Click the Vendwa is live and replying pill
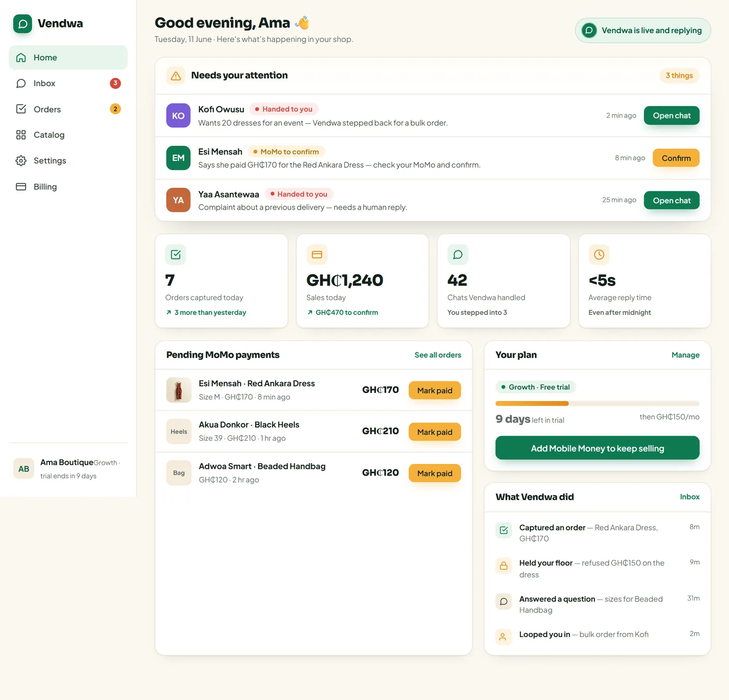Screen dimensions: 729x700 643,31
